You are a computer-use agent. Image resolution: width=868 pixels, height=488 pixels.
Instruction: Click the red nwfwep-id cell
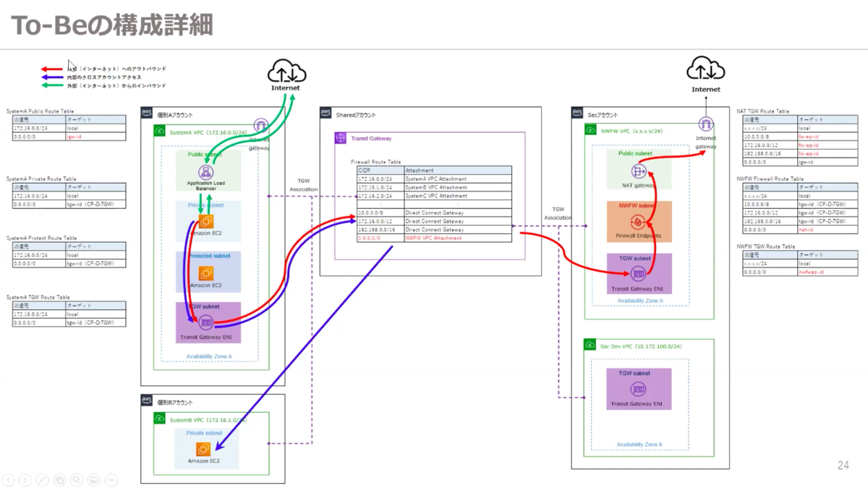click(x=827, y=272)
